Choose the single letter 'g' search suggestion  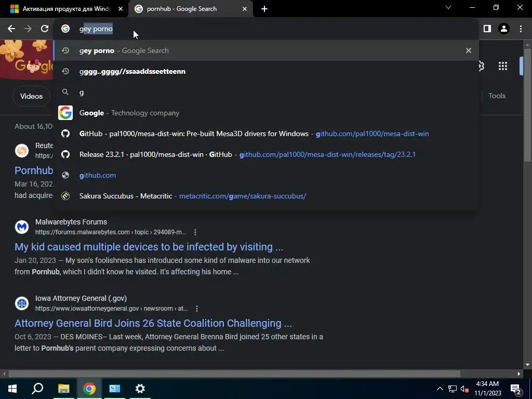click(x=265, y=92)
